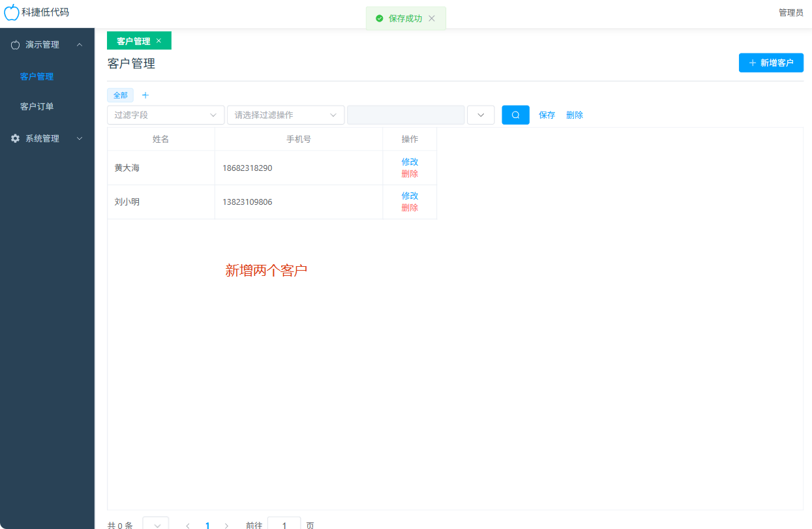Click the blue search magnifier button
The height and width of the screenshot is (529, 812).
515,115
